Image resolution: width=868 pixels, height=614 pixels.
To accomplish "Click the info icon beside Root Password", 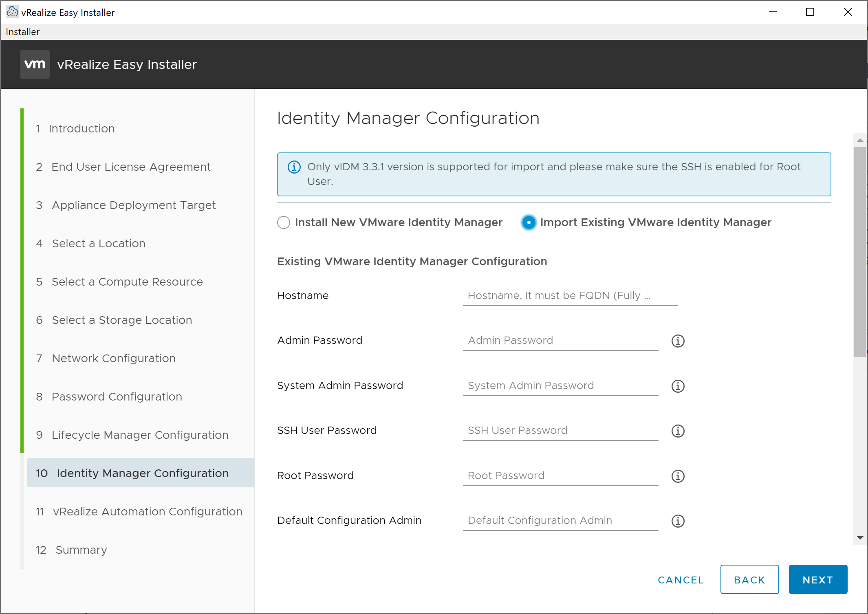I will (678, 476).
